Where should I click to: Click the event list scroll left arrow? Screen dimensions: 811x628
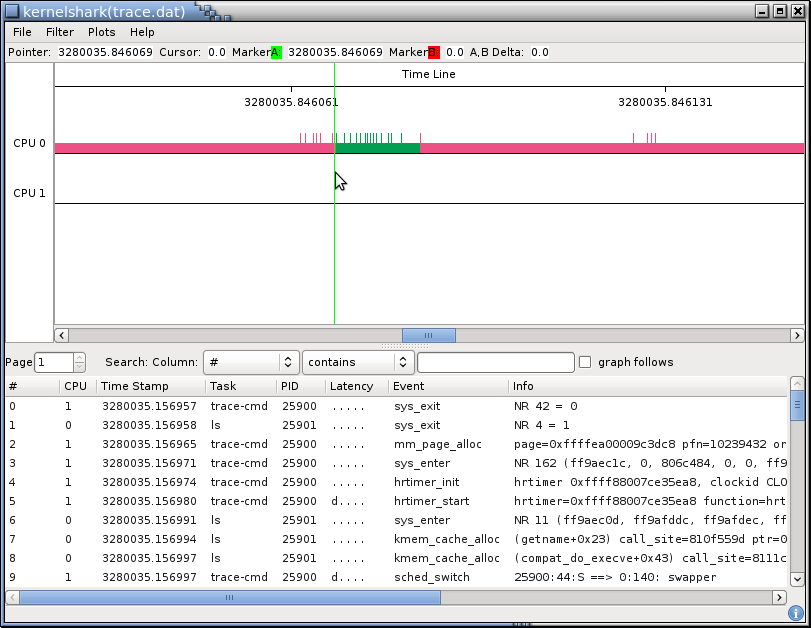point(13,597)
